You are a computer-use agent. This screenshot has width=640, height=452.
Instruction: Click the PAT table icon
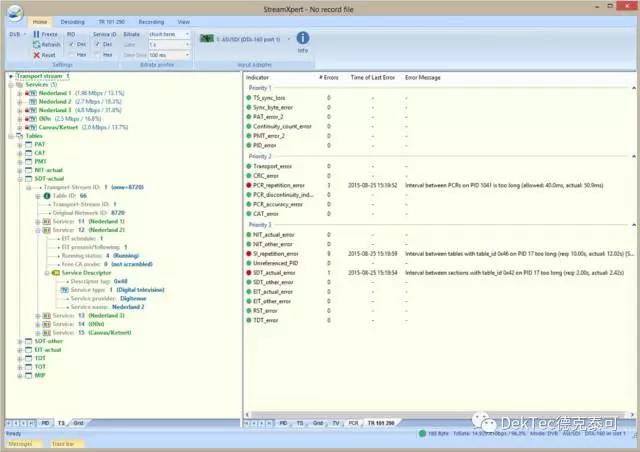pos(27,144)
